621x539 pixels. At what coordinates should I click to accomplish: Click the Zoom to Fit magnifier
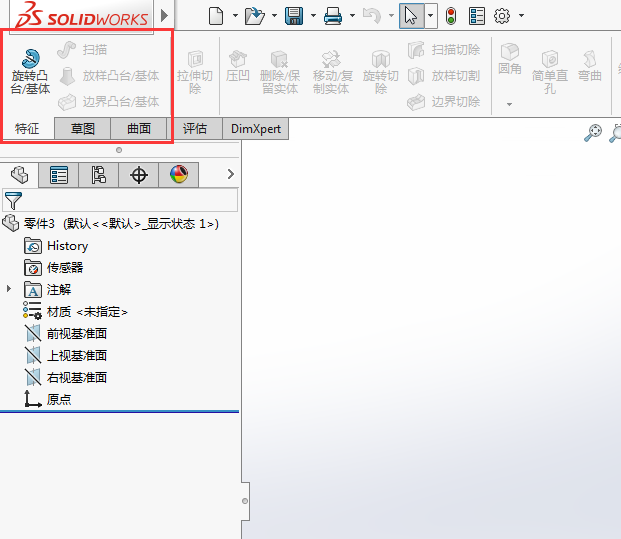[593, 133]
